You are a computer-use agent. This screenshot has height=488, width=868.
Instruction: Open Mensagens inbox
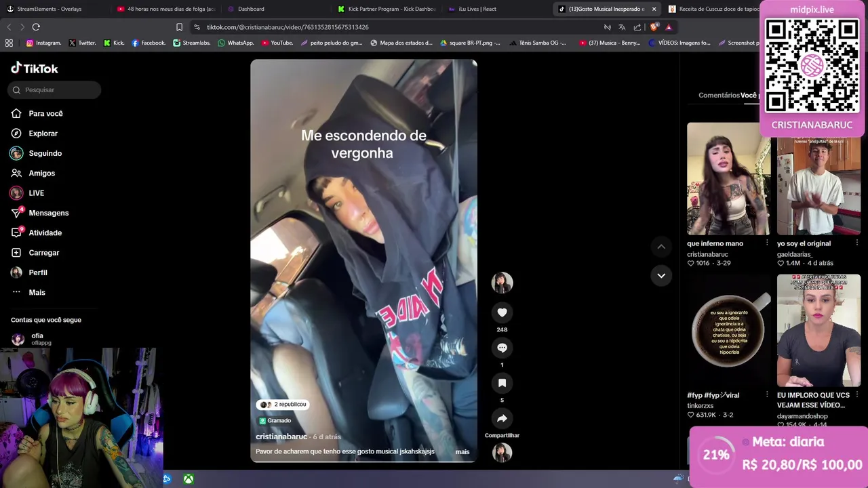pyautogui.click(x=40, y=213)
